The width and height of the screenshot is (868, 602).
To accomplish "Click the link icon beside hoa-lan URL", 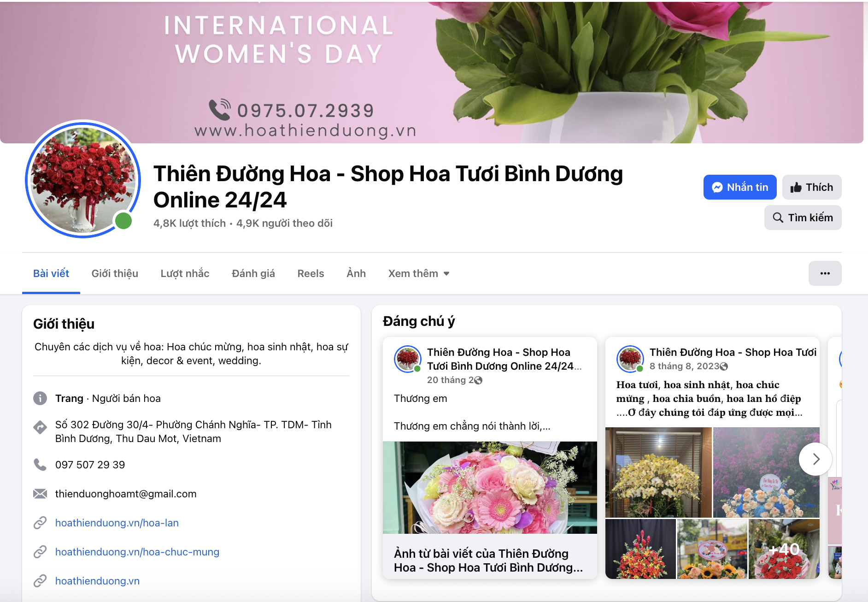I will click(x=40, y=523).
